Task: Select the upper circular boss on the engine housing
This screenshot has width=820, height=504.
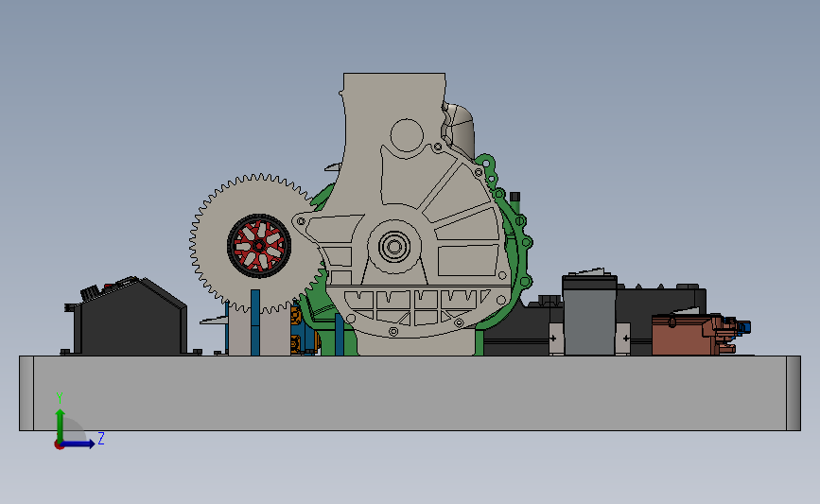Action: point(407,135)
